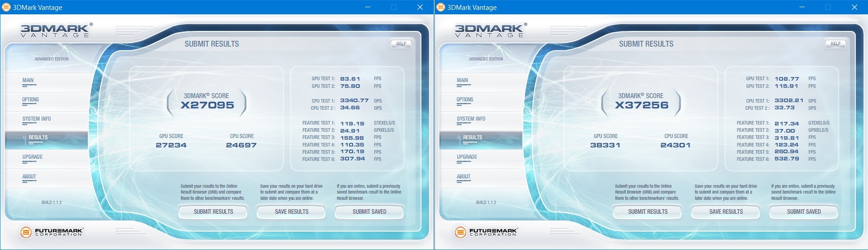The width and height of the screenshot is (868, 250).
Task: Click GPU Test 1 value 83.61
Action: pos(350,79)
